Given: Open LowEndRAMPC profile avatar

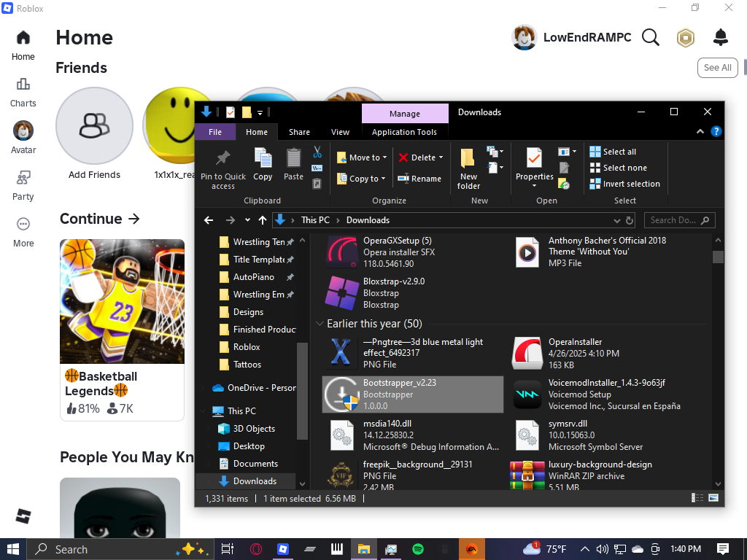Looking at the screenshot, I should click(x=524, y=38).
